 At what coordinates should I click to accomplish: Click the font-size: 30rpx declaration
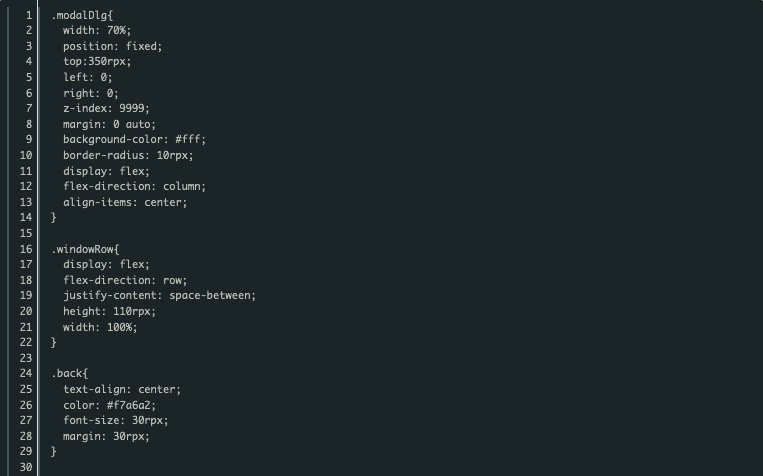coord(116,420)
